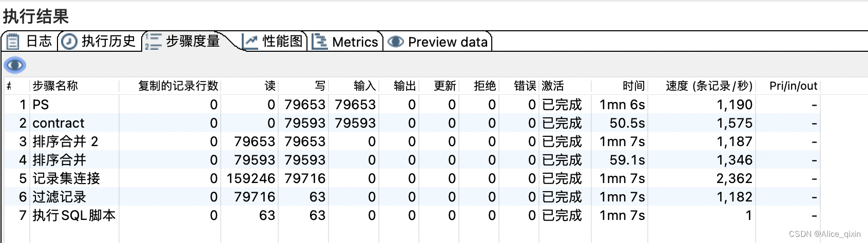The height and width of the screenshot is (243, 868).
Task: Click speed 1,182 in 过滤记录 row
Action: (735, 197)
